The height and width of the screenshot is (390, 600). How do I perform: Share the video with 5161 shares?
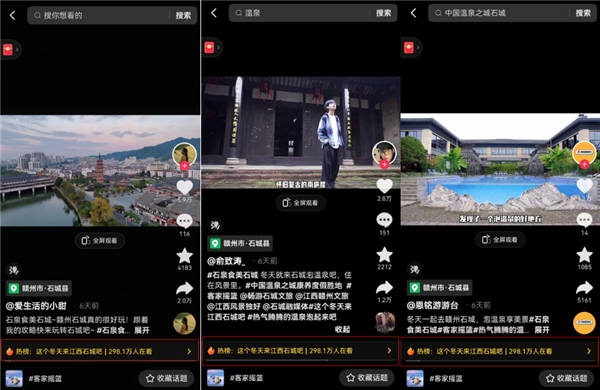(584, 287)
